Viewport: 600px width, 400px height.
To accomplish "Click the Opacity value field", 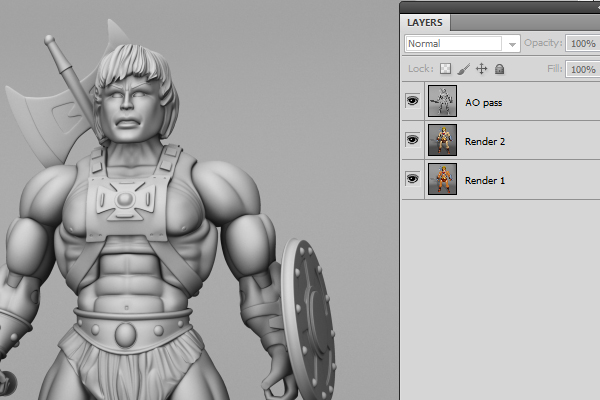I will pos(581,44).
